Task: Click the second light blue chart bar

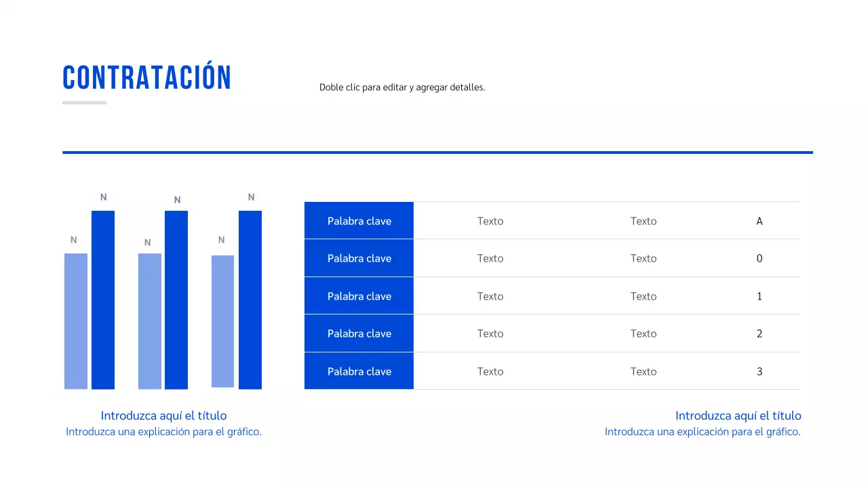Action: (x=150, y=321)
